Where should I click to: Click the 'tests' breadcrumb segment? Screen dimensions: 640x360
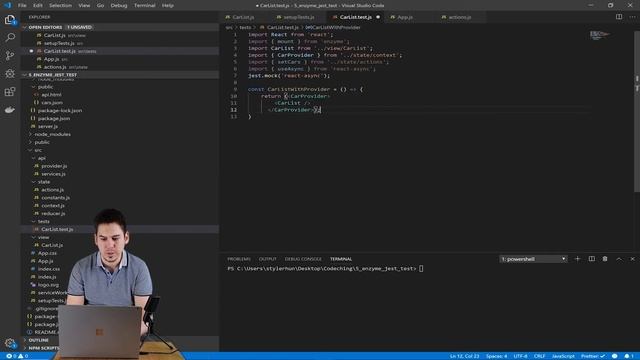click(245, 27)
